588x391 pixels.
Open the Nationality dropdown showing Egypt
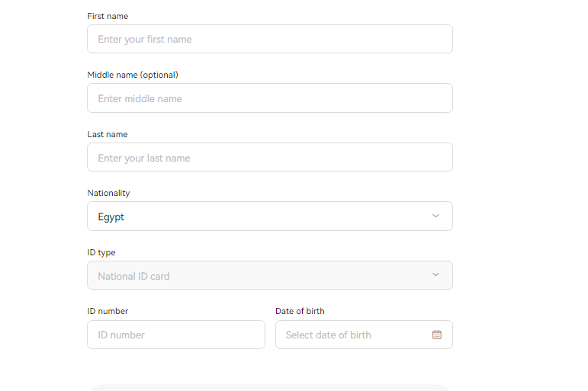pos(270,216)
